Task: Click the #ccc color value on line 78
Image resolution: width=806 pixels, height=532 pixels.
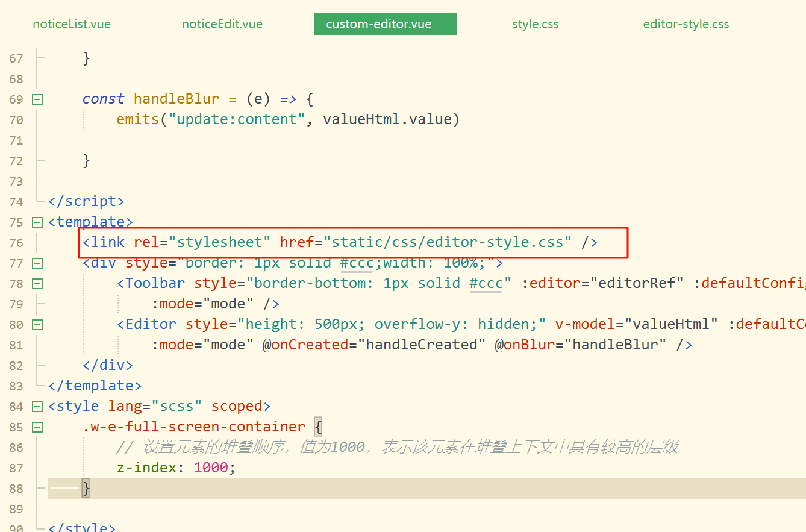Action: pos(486,283)
